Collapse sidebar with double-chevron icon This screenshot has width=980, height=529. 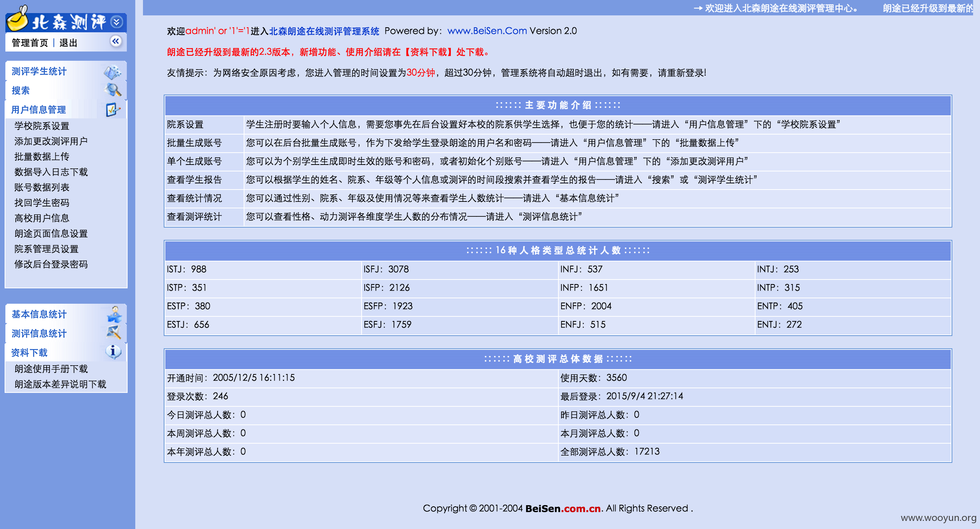tap(116, 41)
